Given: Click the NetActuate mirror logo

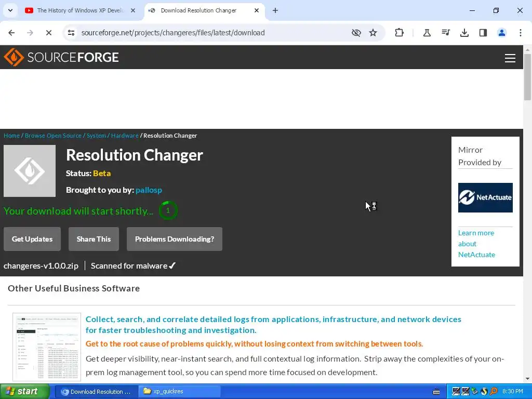Looking at the screenshot, I should point(485,197).
